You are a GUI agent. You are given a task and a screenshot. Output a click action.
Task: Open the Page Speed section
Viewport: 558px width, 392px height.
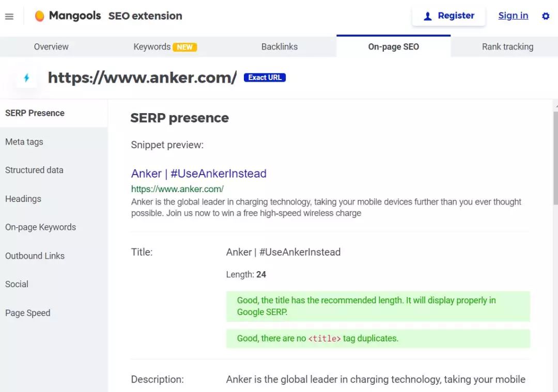(x=28, y=313)
